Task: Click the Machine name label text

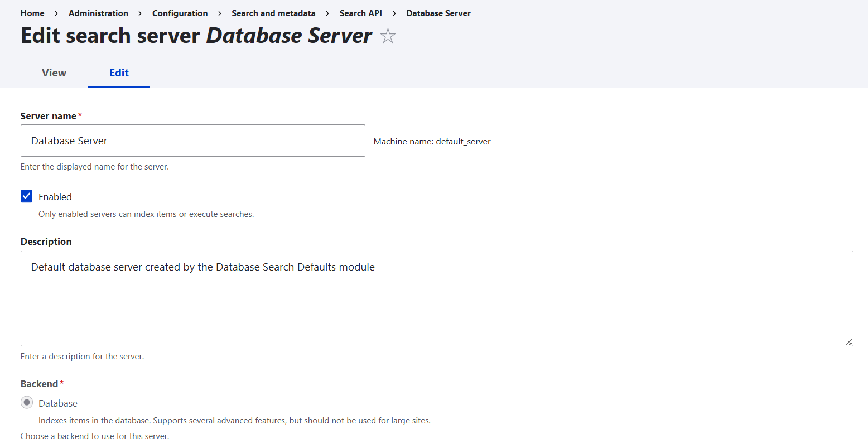Action: click(x=432, y=141)
